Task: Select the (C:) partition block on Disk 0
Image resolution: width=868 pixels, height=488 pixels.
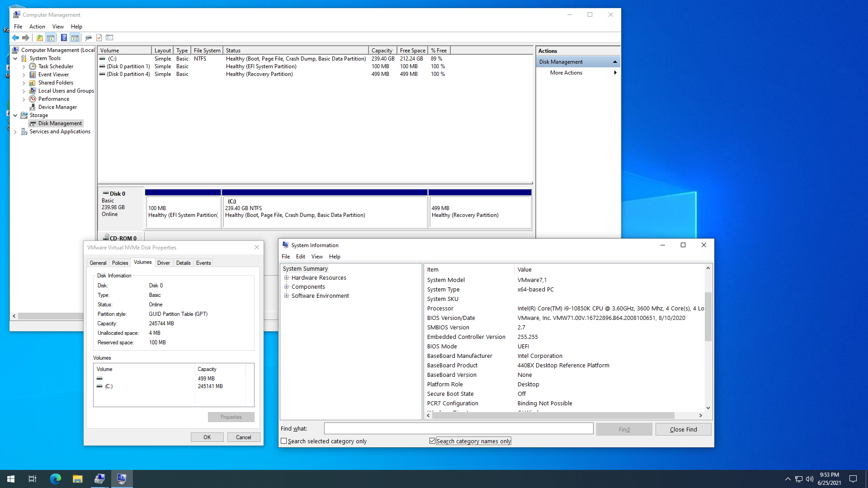Action: (x=325, y=209)
